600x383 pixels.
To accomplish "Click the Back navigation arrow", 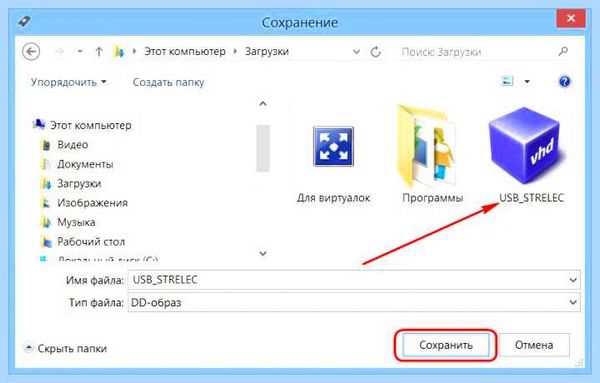I will [x=31, y=51].
